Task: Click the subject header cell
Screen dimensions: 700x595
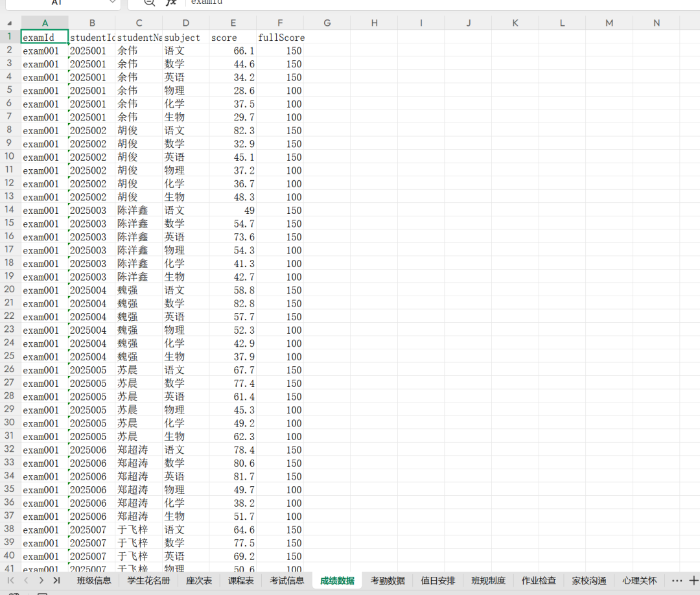Action: tap(186, 37)
